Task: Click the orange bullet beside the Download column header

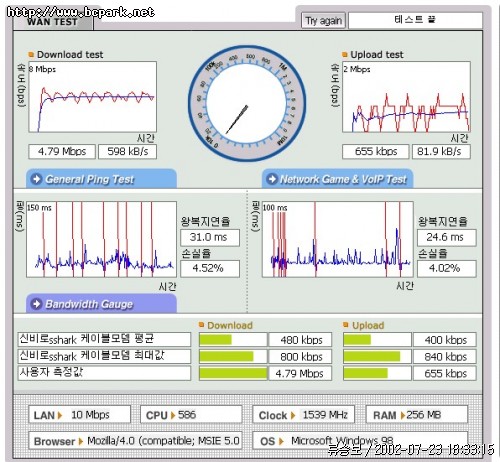Action: coord(201,325)
